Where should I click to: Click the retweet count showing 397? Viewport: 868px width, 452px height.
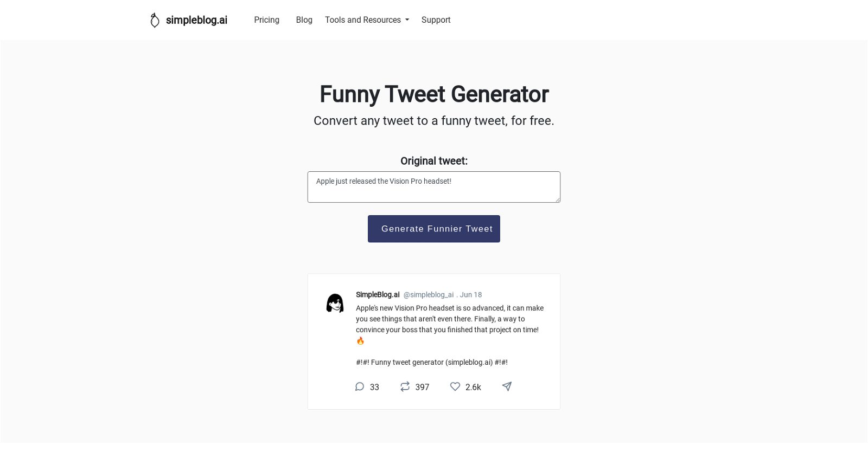click(421, 387)
